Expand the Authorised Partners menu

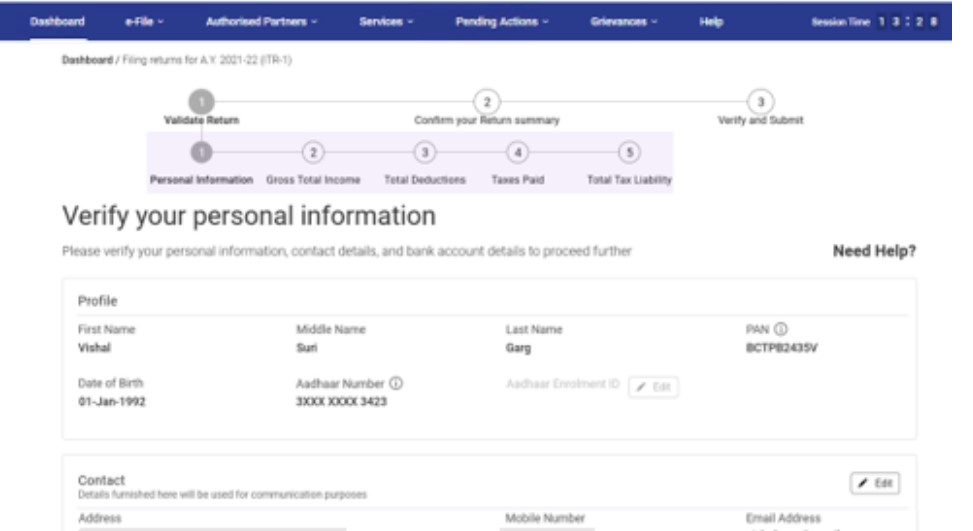click(261, 22)
